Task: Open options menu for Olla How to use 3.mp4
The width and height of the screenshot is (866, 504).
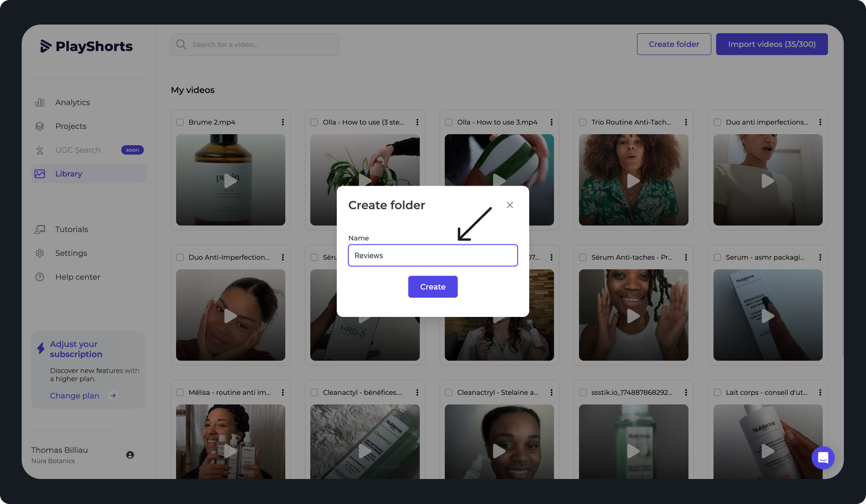Action: 551,122
